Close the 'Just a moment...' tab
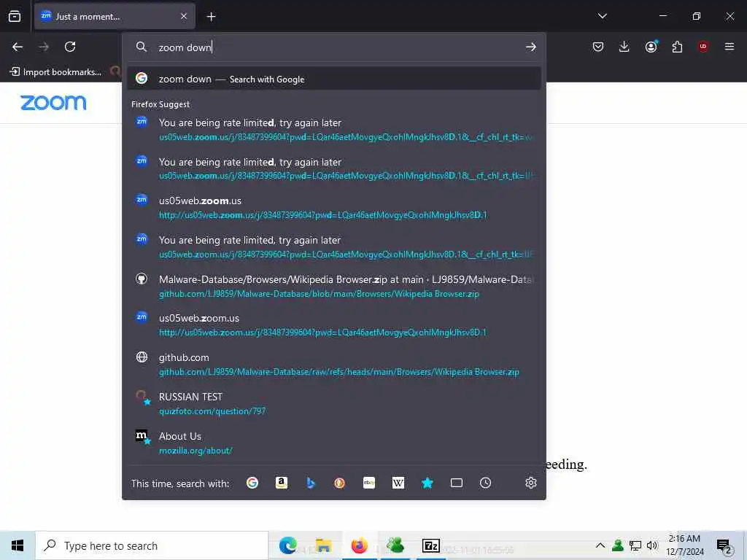This screenshot has width=747, height=560. (x=184, y=16)
